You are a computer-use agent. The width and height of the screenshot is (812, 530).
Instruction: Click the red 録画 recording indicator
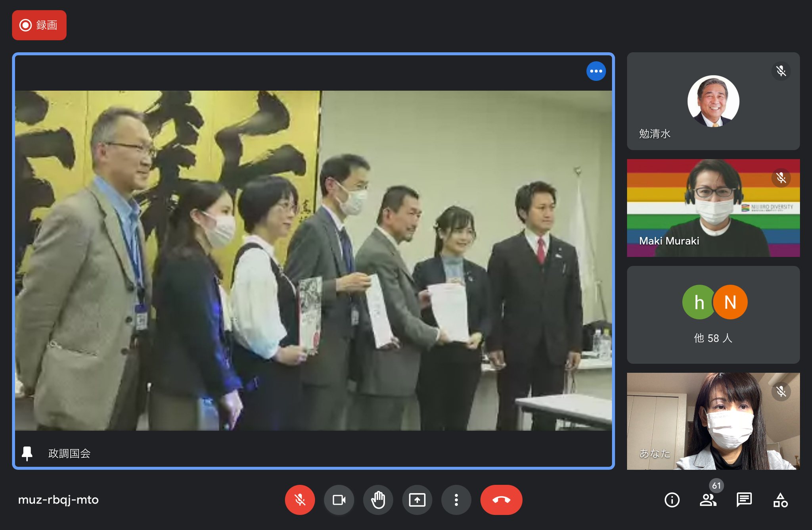coord(39,25)
